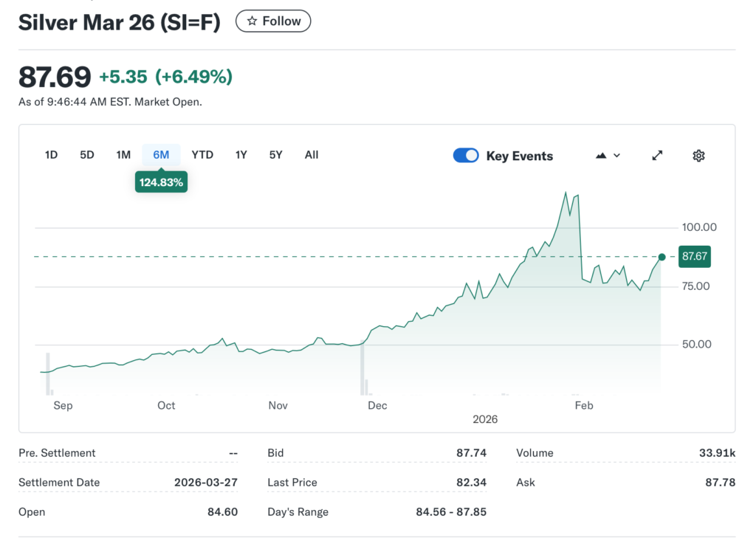Image resolution: width=756 pixels, height=552 pixels.
Task: Click the dashed price level line on the chart
Action: (x=295, y=257)
